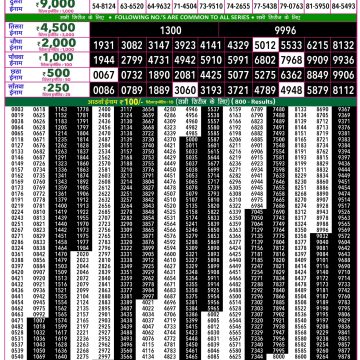The height and width of the screenshot is (360, 360).
Task: Click series number 84-5493 in the top row
Action: coord(343,6)
